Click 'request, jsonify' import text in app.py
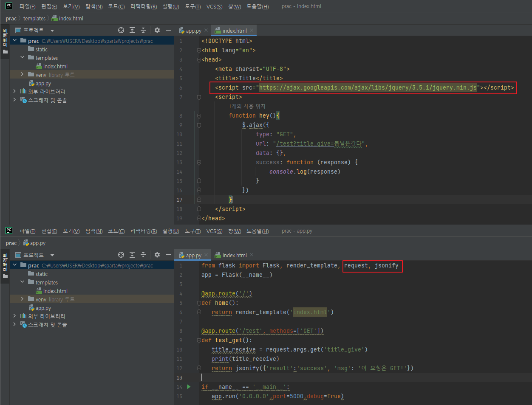532x405 pixels. click(x=371, y=265)
